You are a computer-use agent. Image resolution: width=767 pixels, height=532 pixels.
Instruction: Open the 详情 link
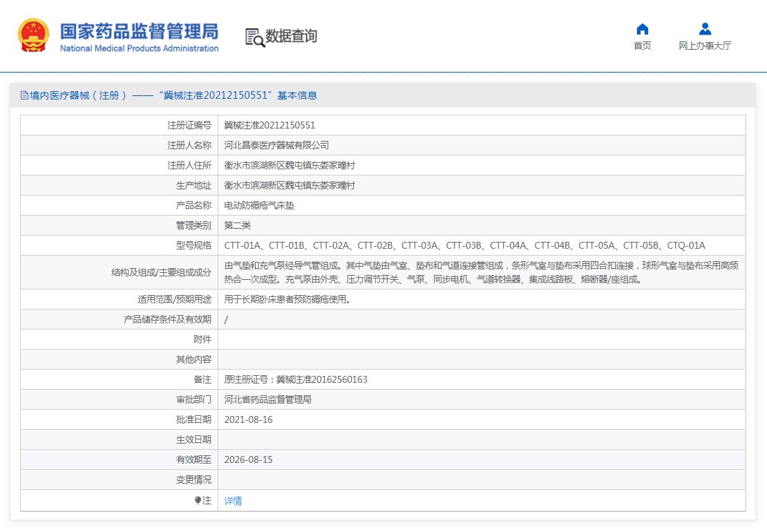tap(233, 501)
